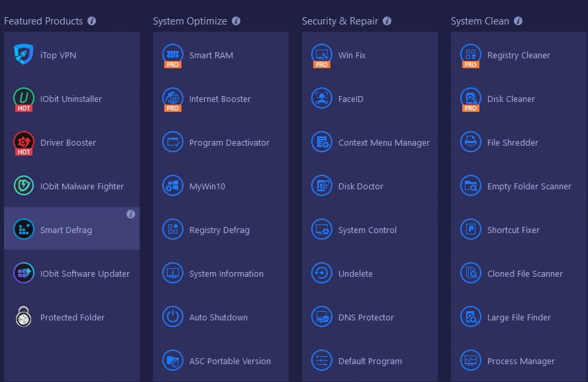The height and width of the screenshot is (382, 588).
Task: Open Protected Folder padlock icon
Action: (23, 316)
